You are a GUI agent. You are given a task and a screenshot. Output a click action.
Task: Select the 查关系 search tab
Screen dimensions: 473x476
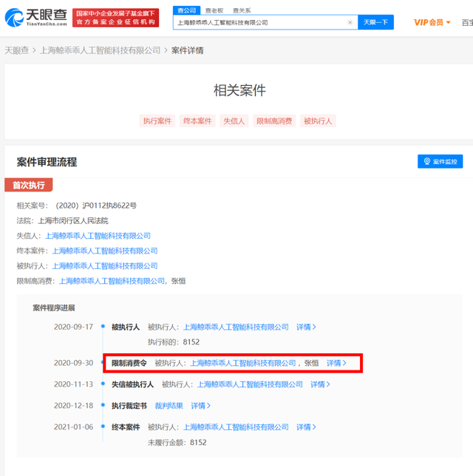pos(242,10)
